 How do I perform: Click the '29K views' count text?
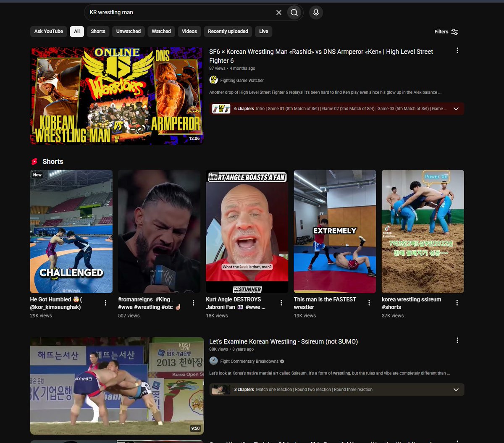tap(41, 316)
